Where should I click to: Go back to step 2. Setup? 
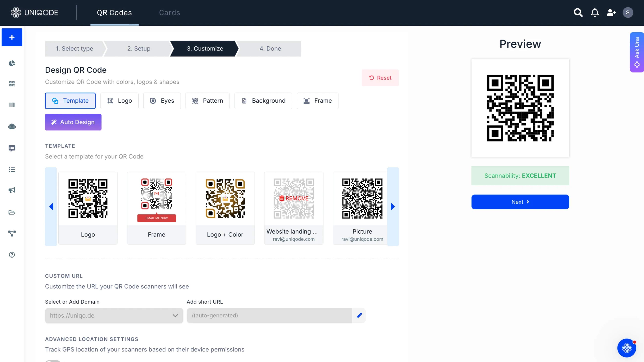click(139, 48)
